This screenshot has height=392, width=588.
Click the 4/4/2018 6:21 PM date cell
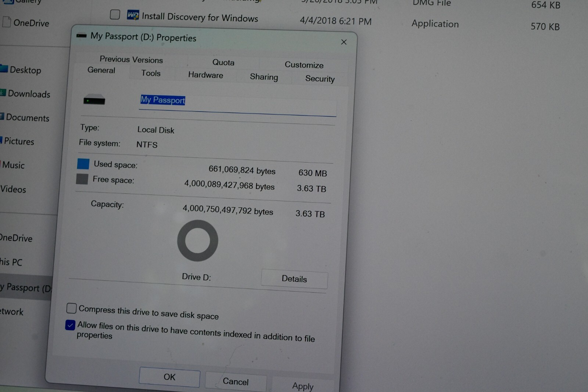336,21
